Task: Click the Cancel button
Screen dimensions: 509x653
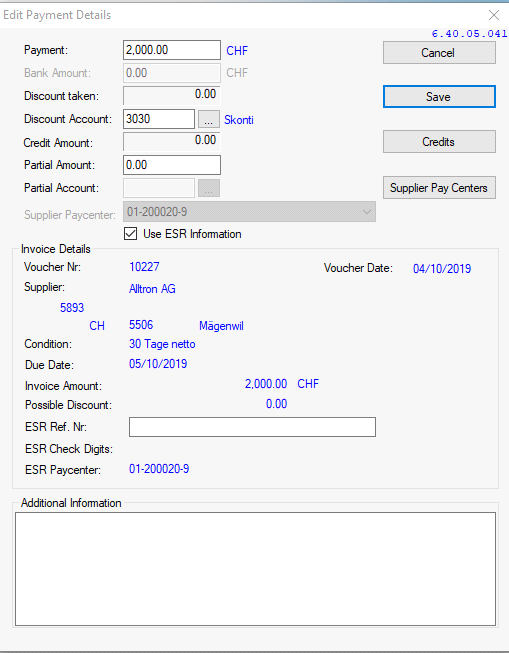Action: [439, 52]
